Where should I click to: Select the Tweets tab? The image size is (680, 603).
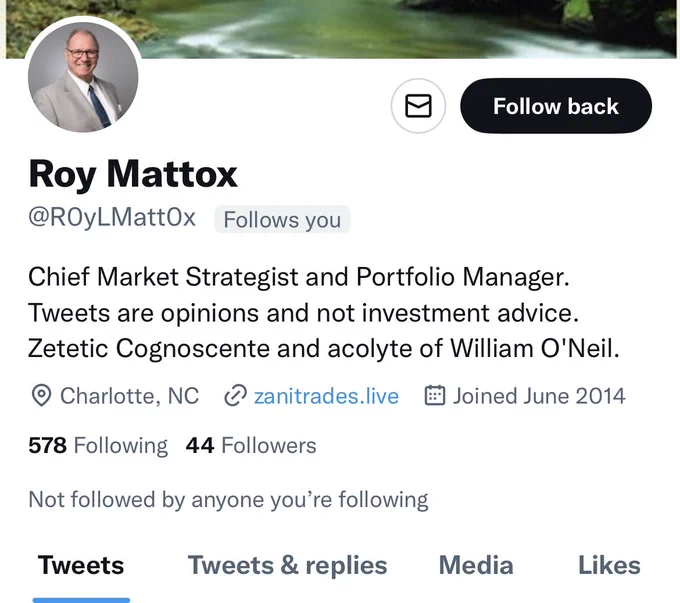coord(81,566)
